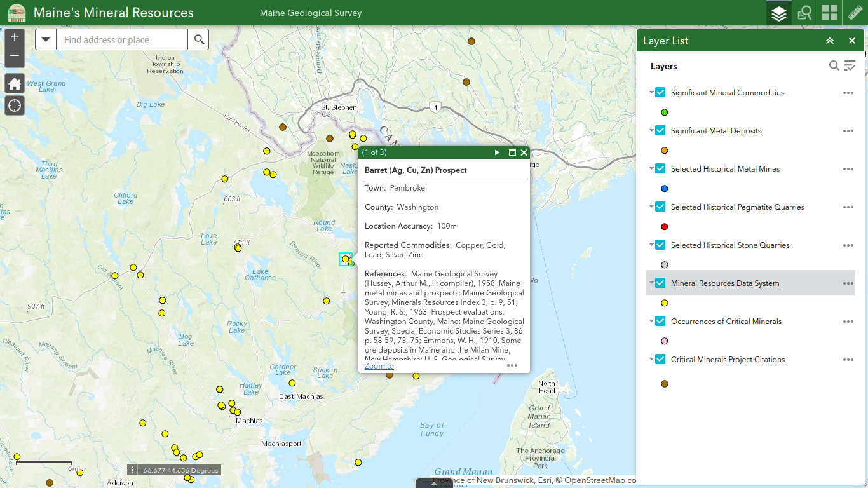Show next feature in popup

click(x=498, y=152)
